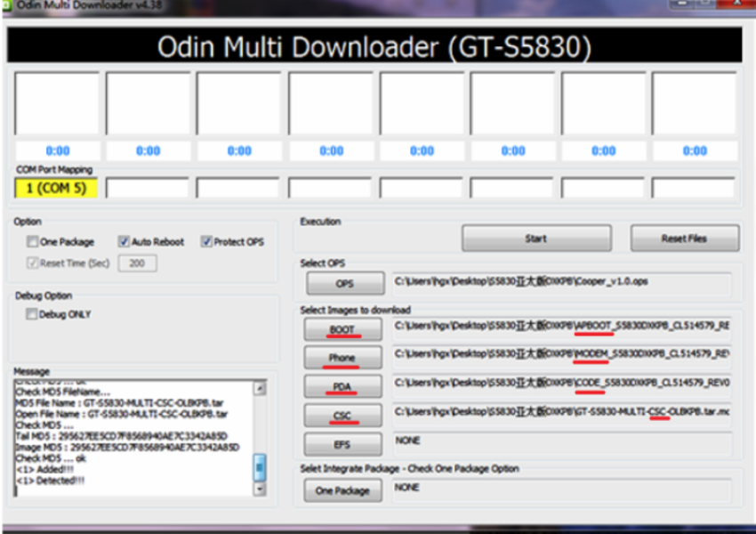Click the PDA image button

342,386
